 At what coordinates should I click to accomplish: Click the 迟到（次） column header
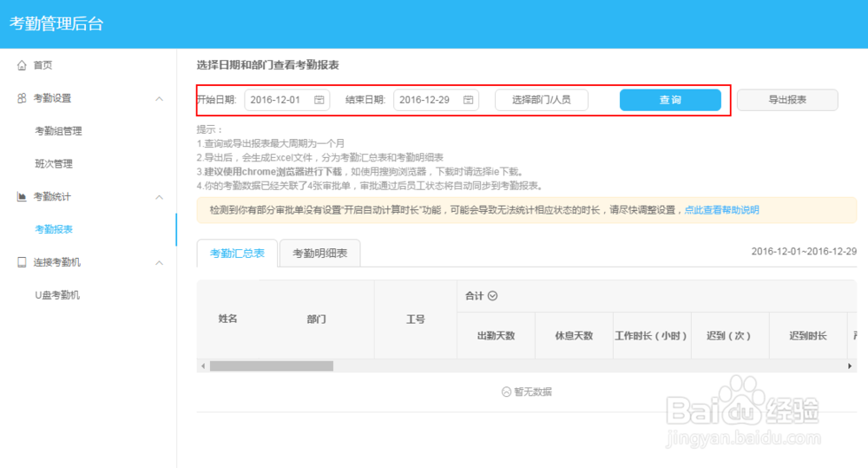pyautogui.click(x=730, y=336)
